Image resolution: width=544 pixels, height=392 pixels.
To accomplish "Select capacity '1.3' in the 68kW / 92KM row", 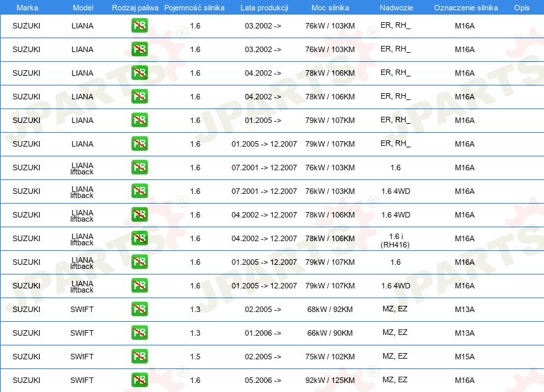I will 195,309.
